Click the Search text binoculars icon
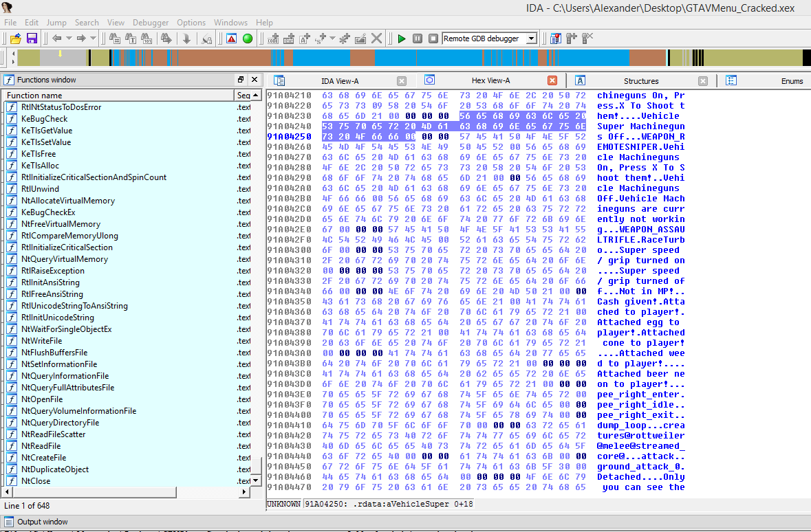The width and height of the screenshot is (811, 532). click(x=130, y=38)
